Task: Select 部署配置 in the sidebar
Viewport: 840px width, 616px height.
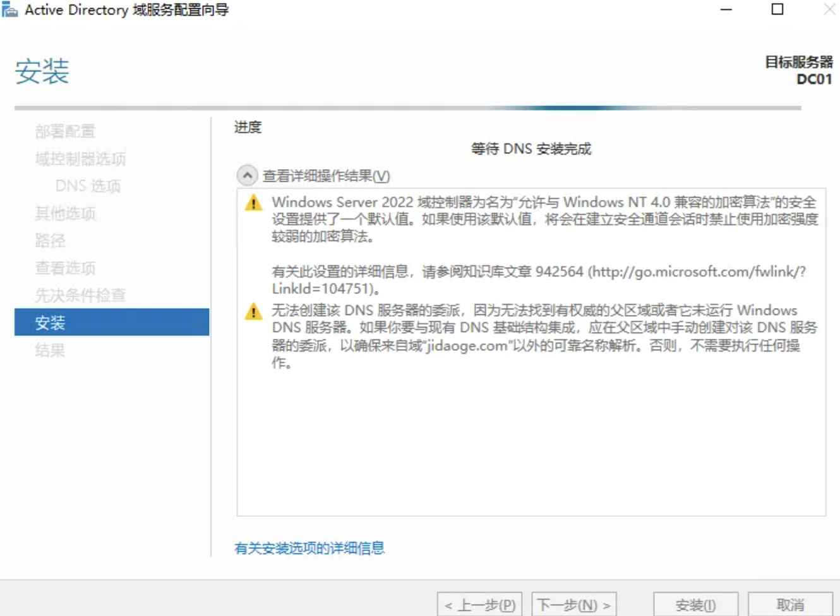Action: 65,131
